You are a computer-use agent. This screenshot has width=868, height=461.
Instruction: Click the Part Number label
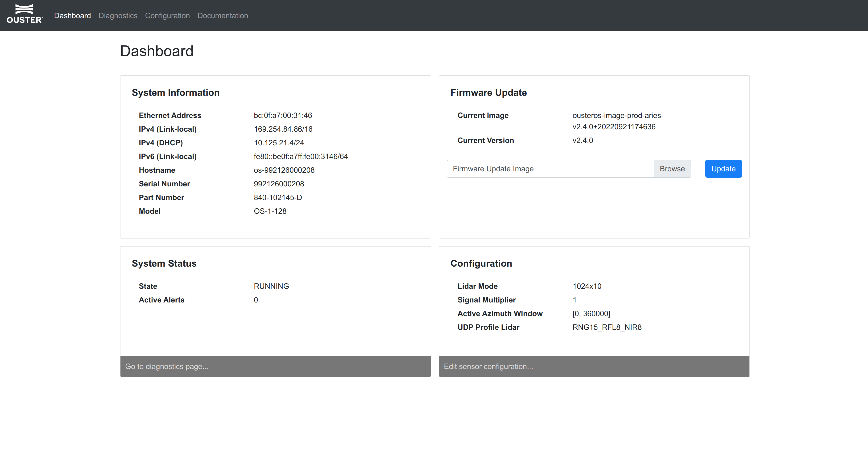[x=161, y=198]
